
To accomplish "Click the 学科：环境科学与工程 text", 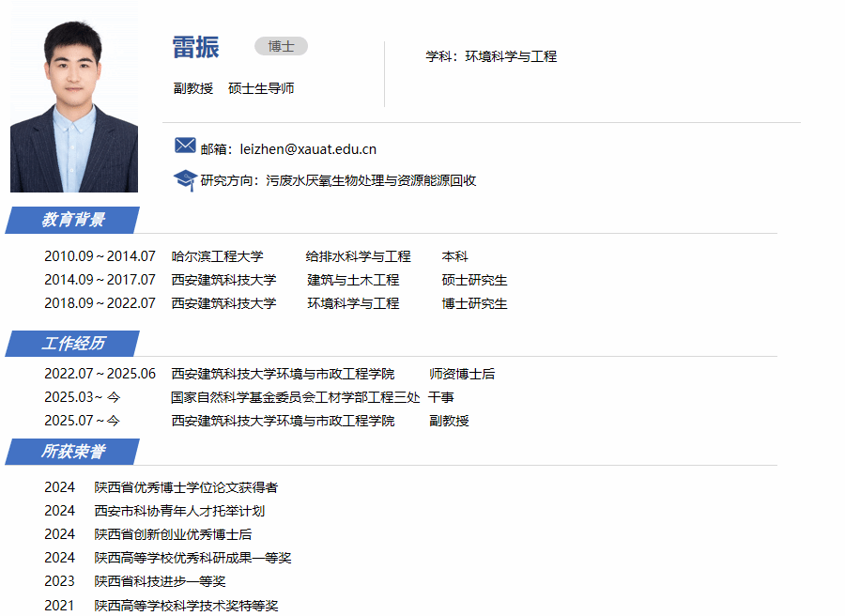I will 491,56.
